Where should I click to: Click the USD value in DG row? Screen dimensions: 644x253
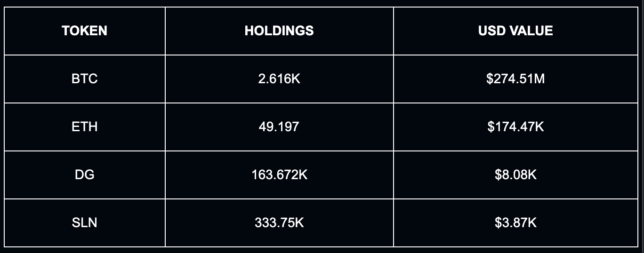click(x=515, y=174)
